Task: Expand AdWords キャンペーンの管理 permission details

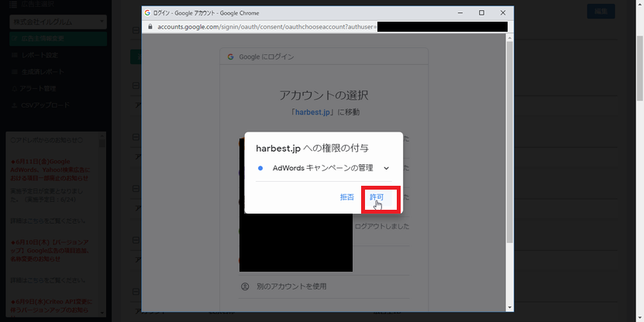Action: pos(386,168)
